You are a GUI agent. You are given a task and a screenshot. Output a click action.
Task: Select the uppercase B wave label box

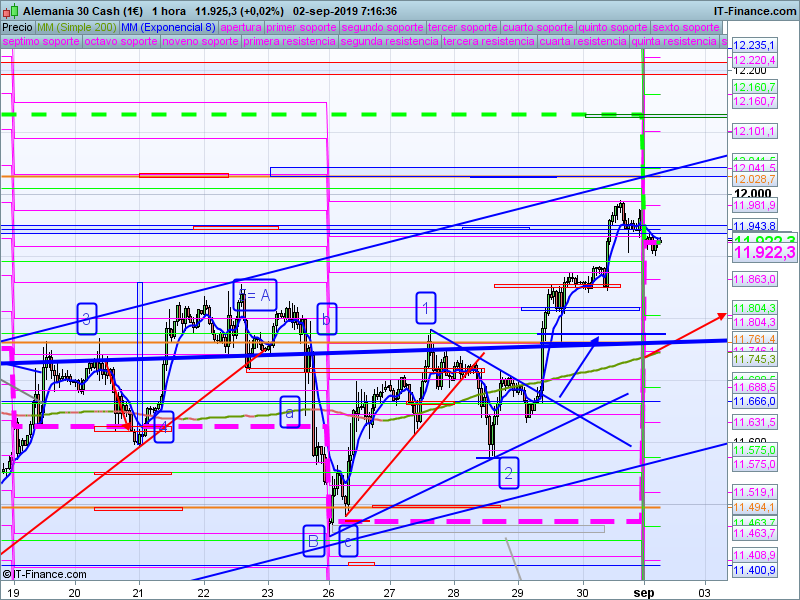coord(314,541)
